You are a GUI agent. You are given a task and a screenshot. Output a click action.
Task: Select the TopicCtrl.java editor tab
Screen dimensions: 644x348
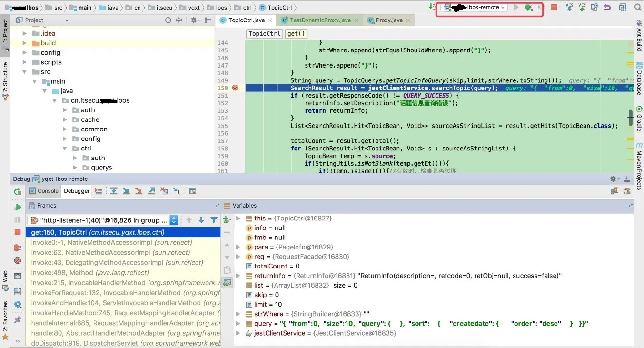pyautogui.click(x=245, y=20)
